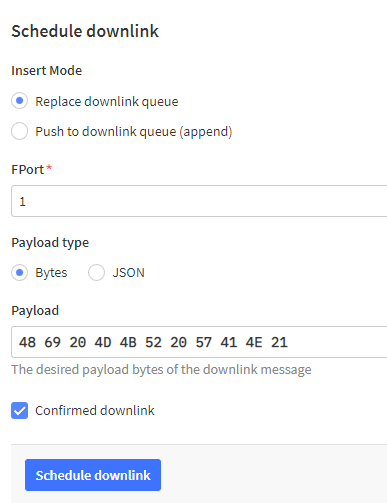Screen dimensions: 387x503
Task: Click the 'JSON' option label text
Action: coord(129,273)
